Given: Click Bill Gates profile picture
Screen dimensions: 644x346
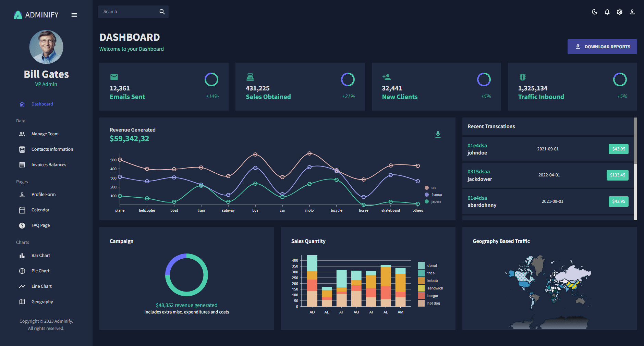Looking at the screenshot, I should (46, 47).
